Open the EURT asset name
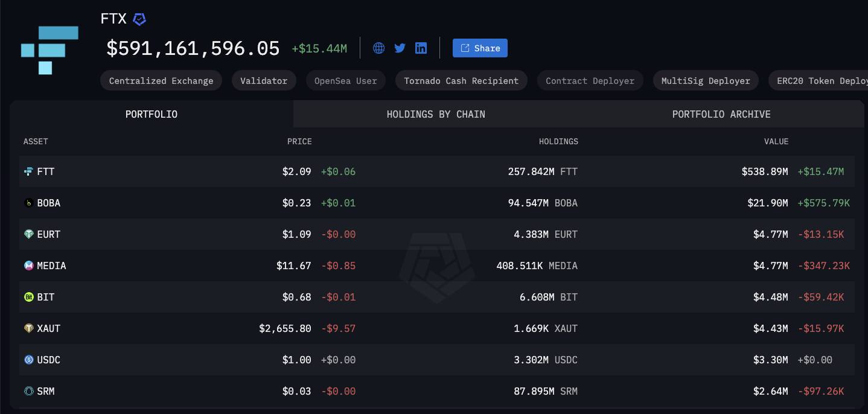Image resolution: width=868 pixels, height=414 pixels. click(49, 234)
